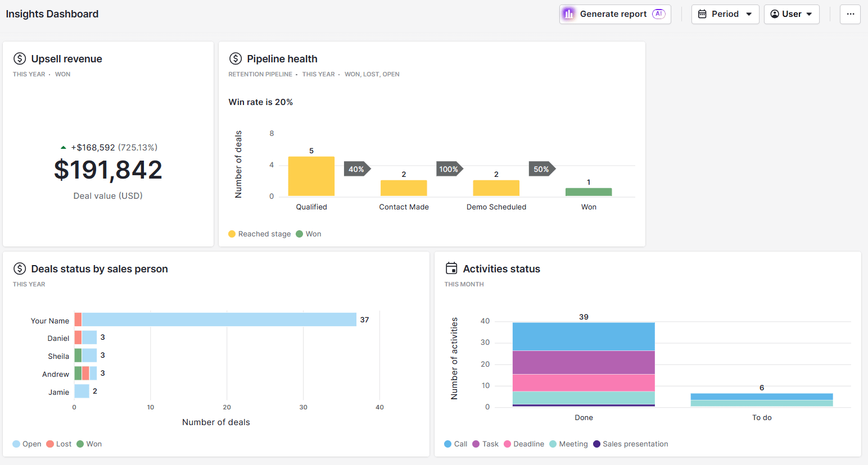The image size is (868, 465).
Task: Click the green upward arrow next to +$168,592
Action: click(x=64, y=147)
